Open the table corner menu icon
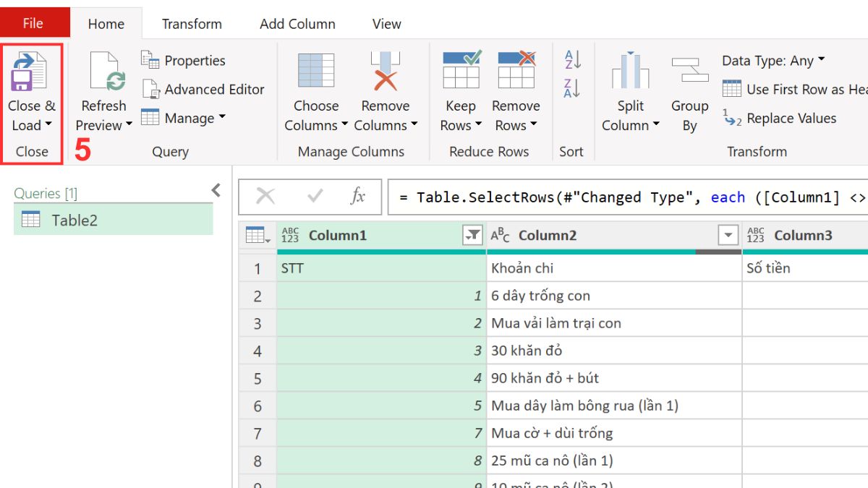Viewport: 868px width, 488px height. pos(258,236)
